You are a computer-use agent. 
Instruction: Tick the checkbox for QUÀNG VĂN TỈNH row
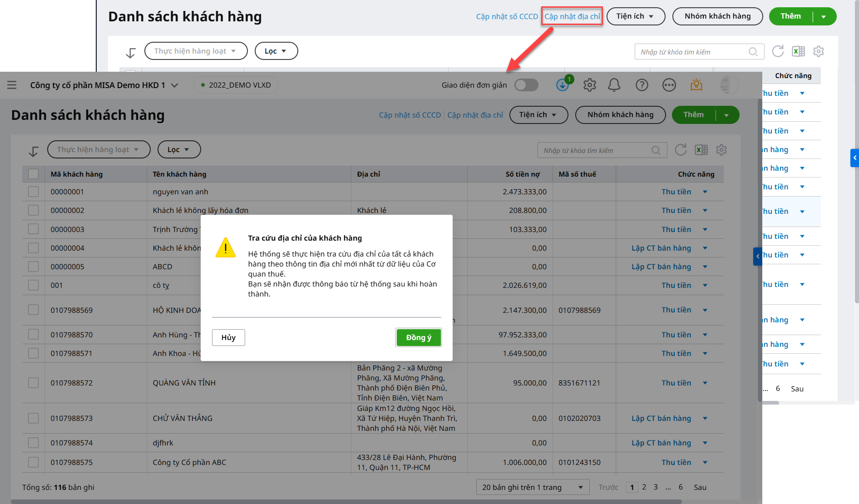34,383
